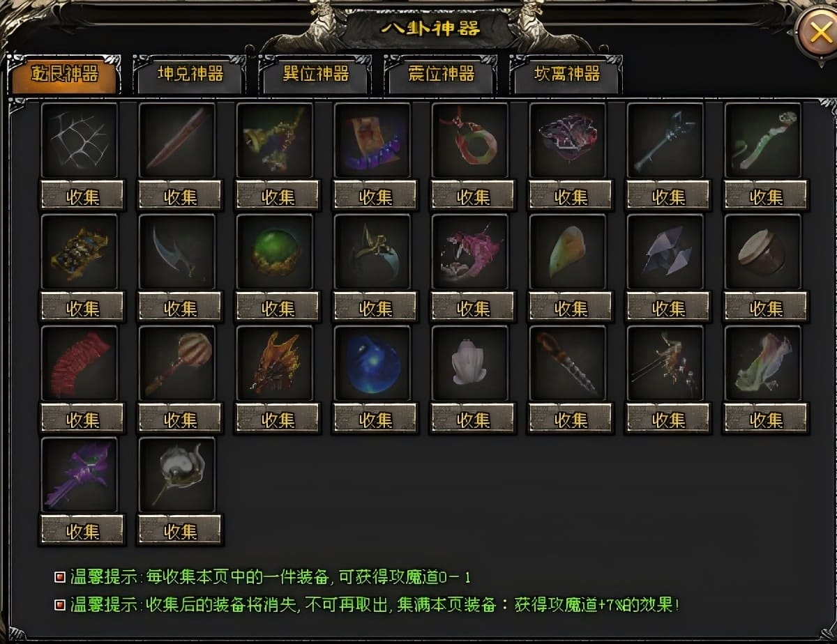Select the pink dragon head icon
The image size is (837, 644).
[470, 252]
